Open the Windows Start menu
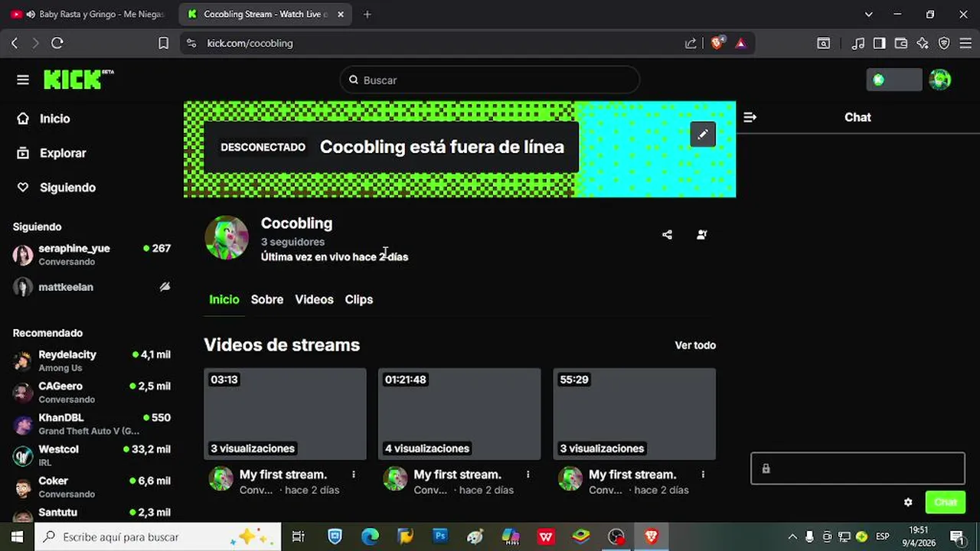 17,537
